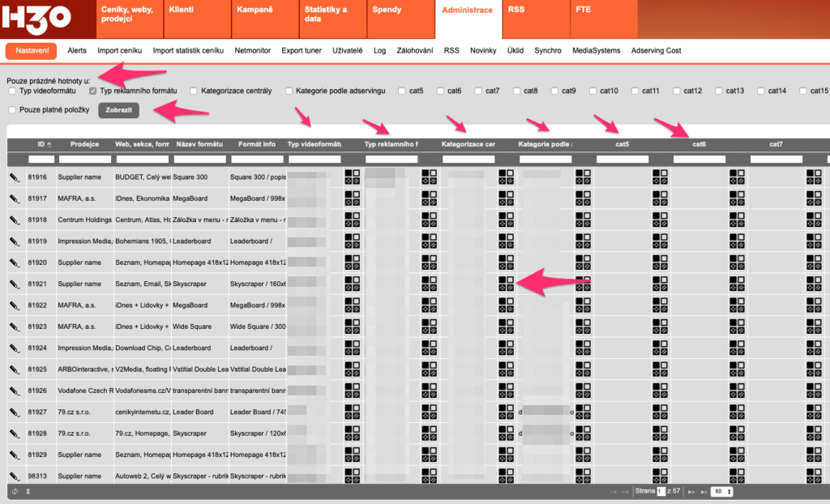Screen dimensions: 830x504
Task: Click the sort arrow on ID column header
Action: 49,144
